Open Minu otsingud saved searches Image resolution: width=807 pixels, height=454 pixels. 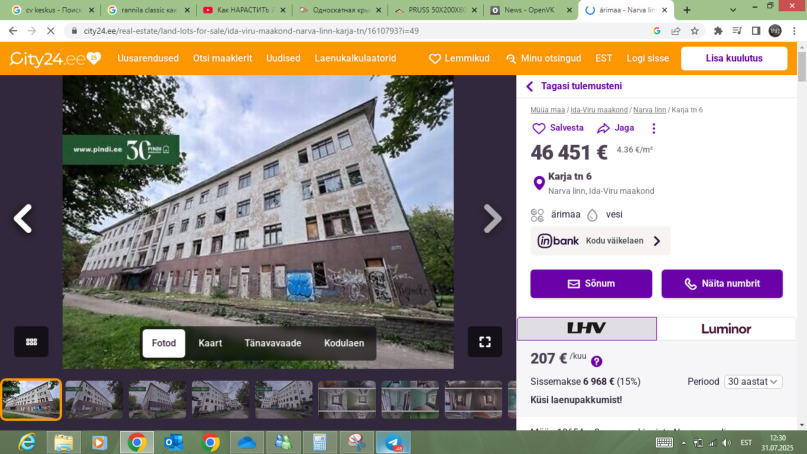tap(543, 59)
